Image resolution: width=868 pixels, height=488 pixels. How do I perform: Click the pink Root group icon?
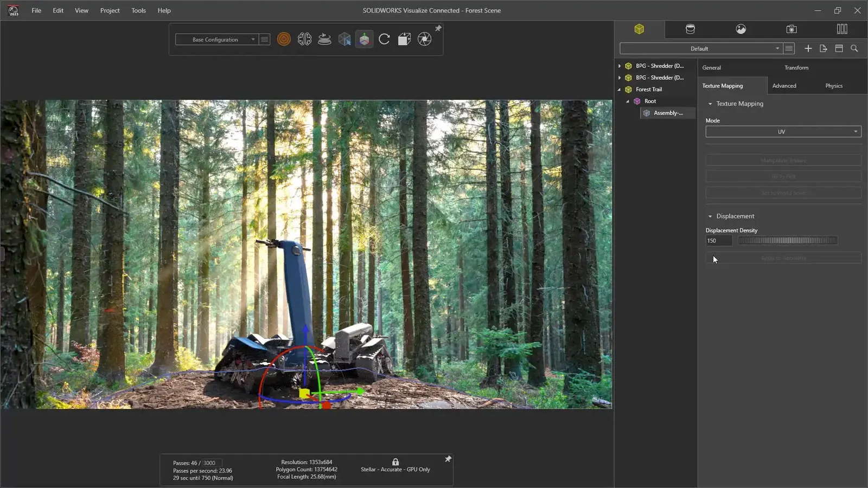pyautogui.click(x=637, y=101)
